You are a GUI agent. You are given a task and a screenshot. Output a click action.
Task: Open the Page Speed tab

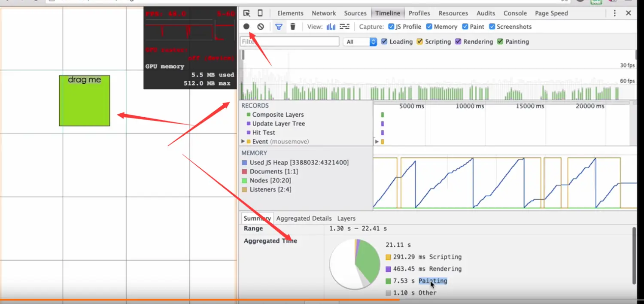(551, 13)
